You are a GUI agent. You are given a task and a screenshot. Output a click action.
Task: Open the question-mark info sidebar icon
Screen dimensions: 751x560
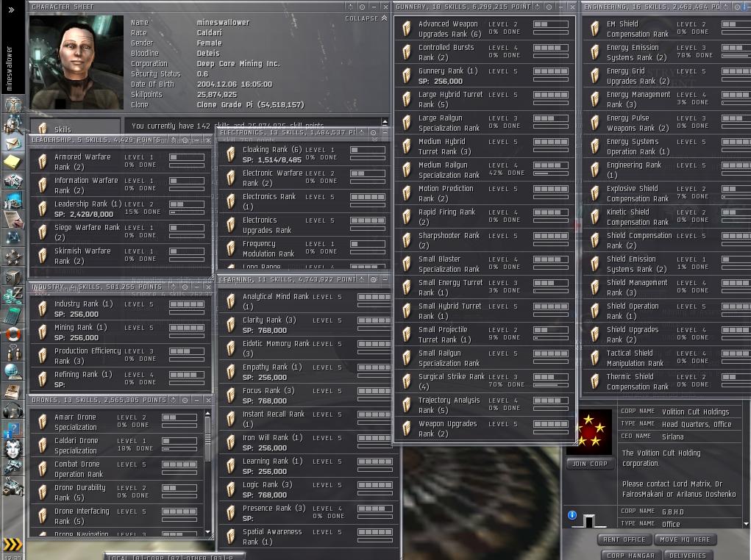click(13, 429)
